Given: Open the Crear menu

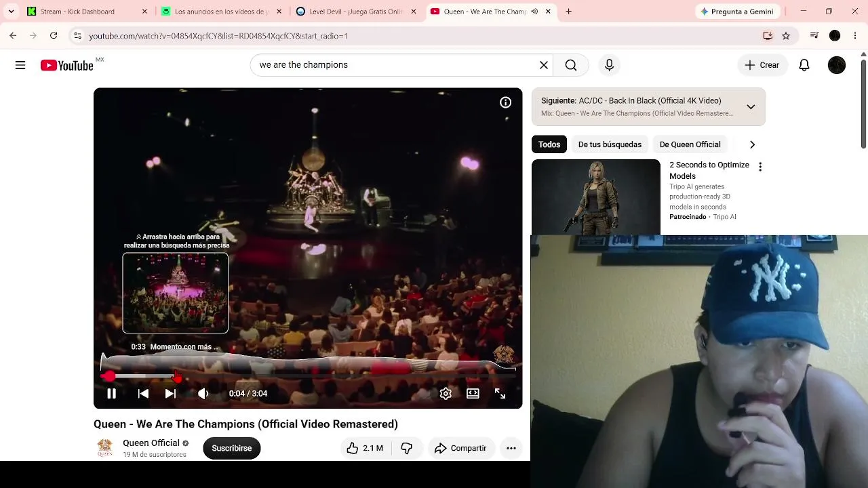Looking at the screenshot, I should 762,65.
